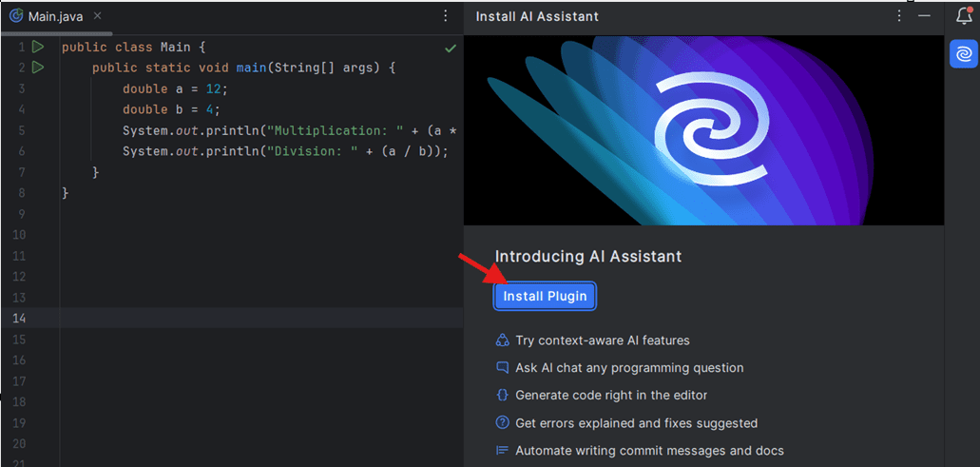Viewport: 980px width, 467px height.
Task: Click the context-aware AI features icon
Action: click(503, 341)
